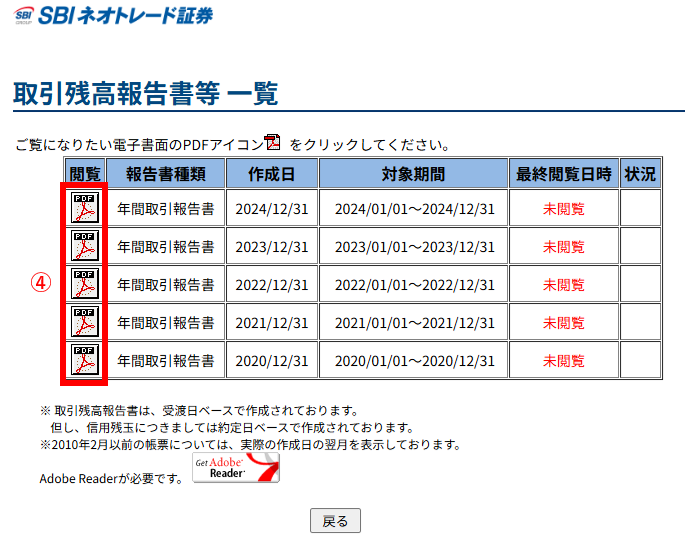Open the PDF for the 2022/12/31 report
The image size is (685, 539).
click(85, 284)
